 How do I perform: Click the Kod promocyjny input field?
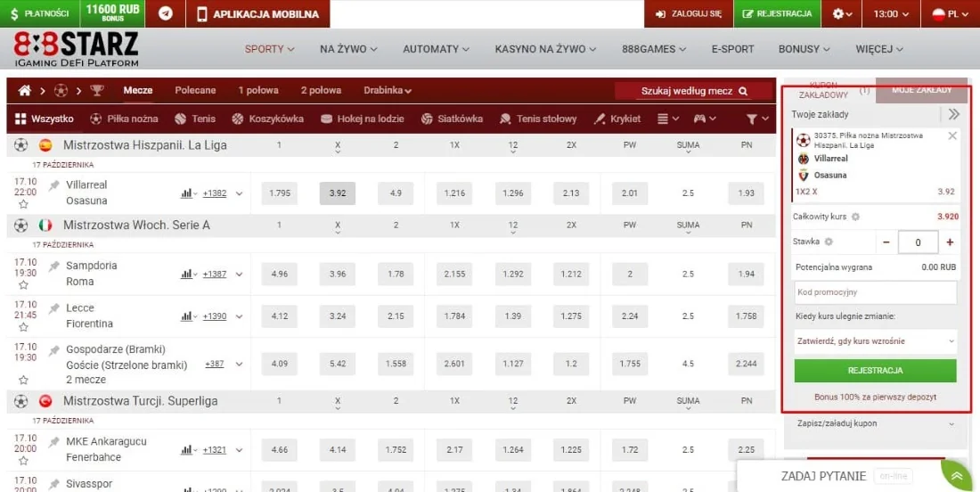(875, 292)
